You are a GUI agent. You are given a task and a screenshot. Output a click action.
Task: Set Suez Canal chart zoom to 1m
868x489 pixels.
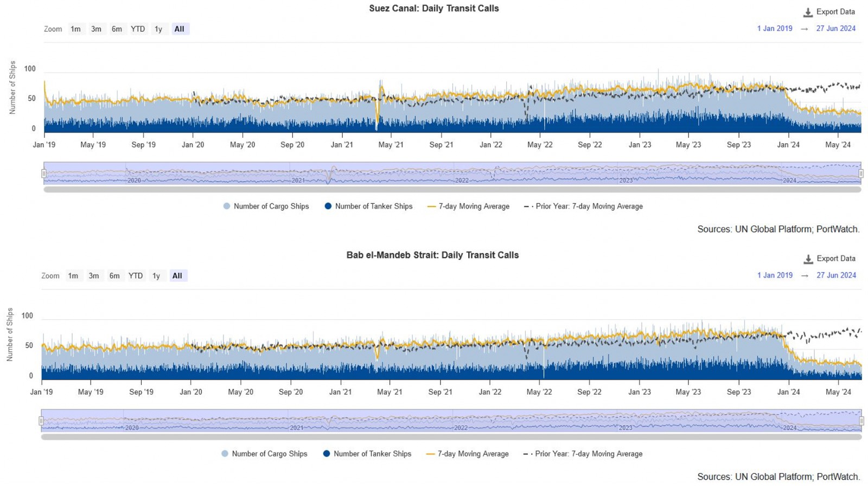tap(75, 29)
